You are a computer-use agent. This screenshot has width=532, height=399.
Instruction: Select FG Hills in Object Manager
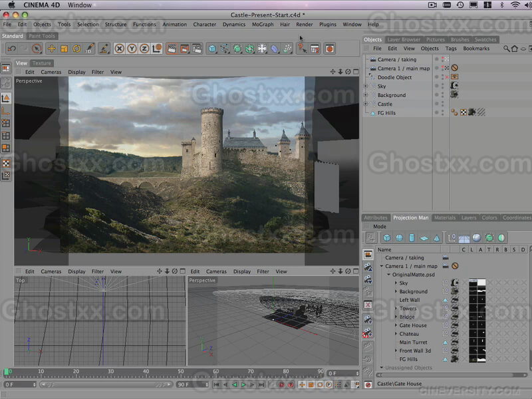386,113
